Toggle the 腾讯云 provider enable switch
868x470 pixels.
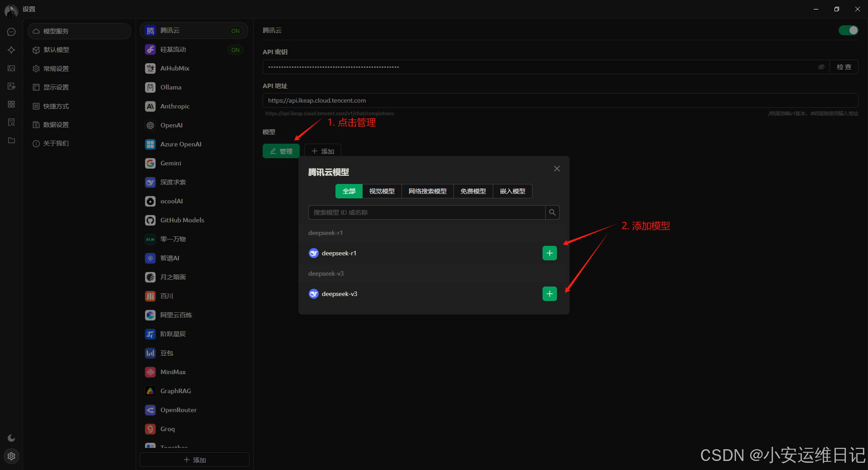[848, 30]
